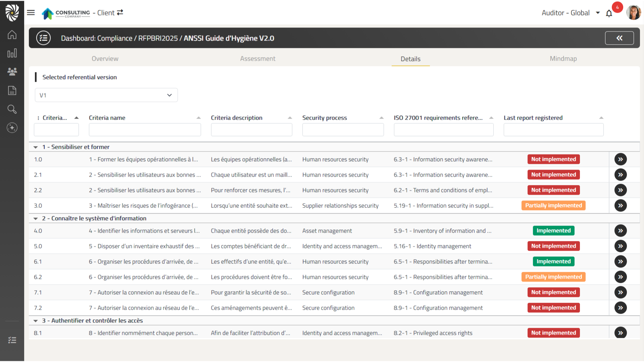Switch to the Overview tab
Screen dimensions: 644x362
(x=105, y=59)
